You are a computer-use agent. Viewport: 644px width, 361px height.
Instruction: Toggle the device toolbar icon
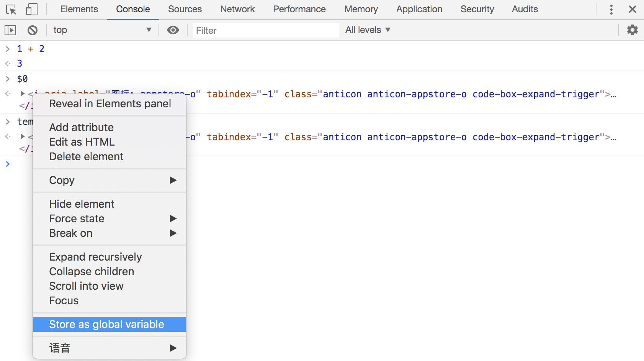point(31,10)
